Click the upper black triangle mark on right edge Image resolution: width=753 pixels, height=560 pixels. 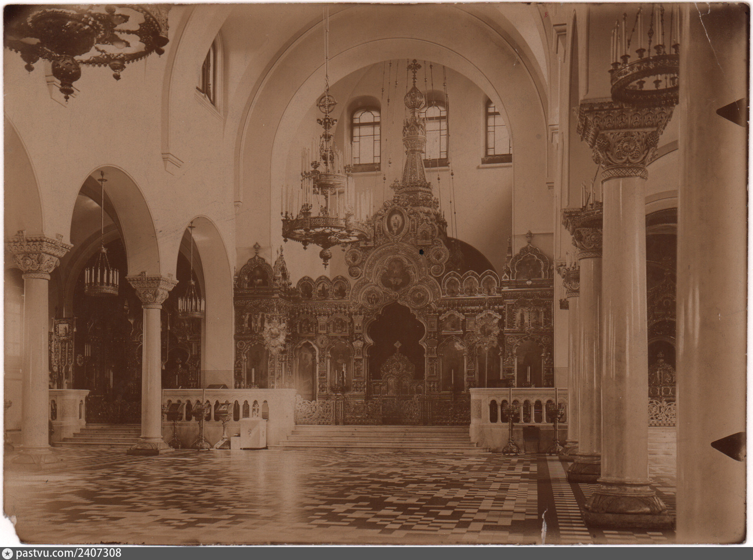732,112
